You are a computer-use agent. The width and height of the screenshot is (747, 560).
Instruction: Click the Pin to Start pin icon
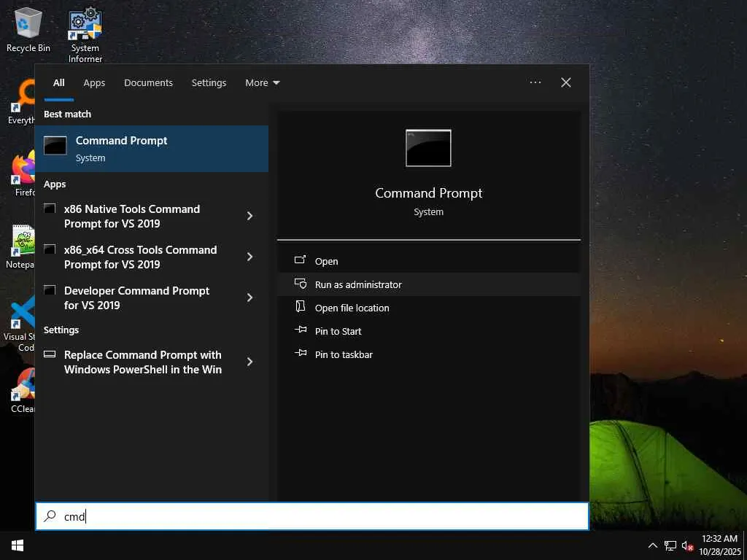click(301, 330)
